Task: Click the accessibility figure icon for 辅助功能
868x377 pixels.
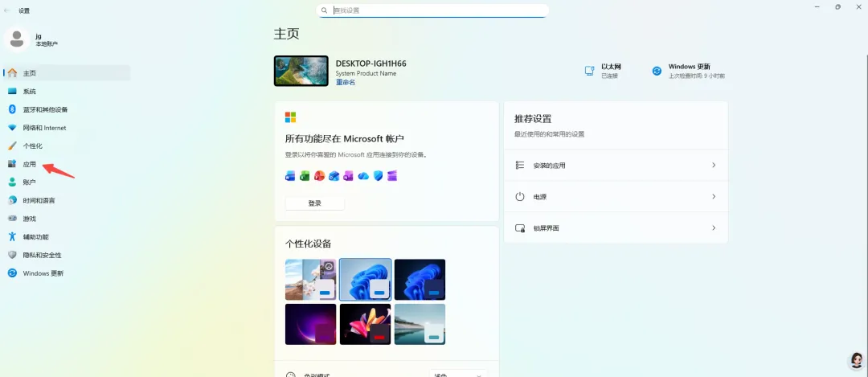Action: pos(12,237)
